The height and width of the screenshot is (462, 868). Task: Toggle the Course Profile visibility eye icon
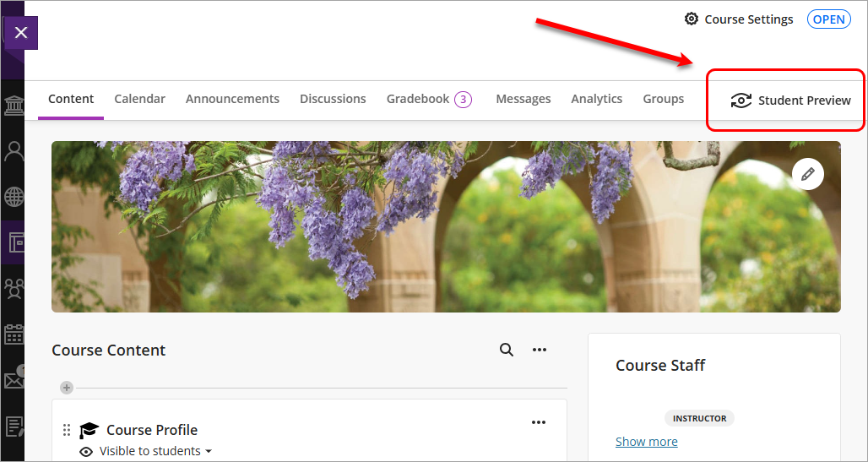point(86,452)
